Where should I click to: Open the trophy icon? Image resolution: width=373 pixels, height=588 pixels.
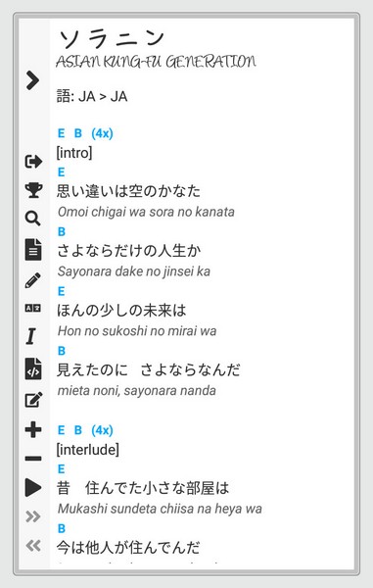pyautogui.click(x=33, y=190)
